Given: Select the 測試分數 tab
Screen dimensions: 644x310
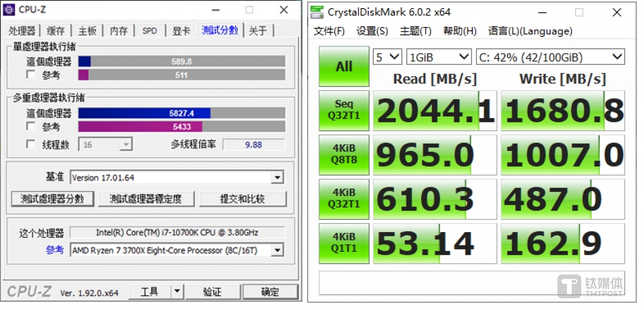Looking at the screenshot, I should point(220,30).
